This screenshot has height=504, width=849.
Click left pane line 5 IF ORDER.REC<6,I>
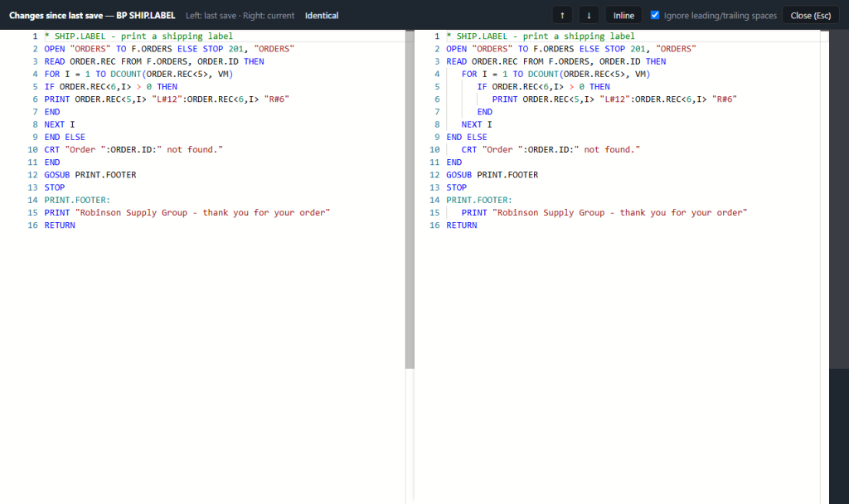[111, 86]
